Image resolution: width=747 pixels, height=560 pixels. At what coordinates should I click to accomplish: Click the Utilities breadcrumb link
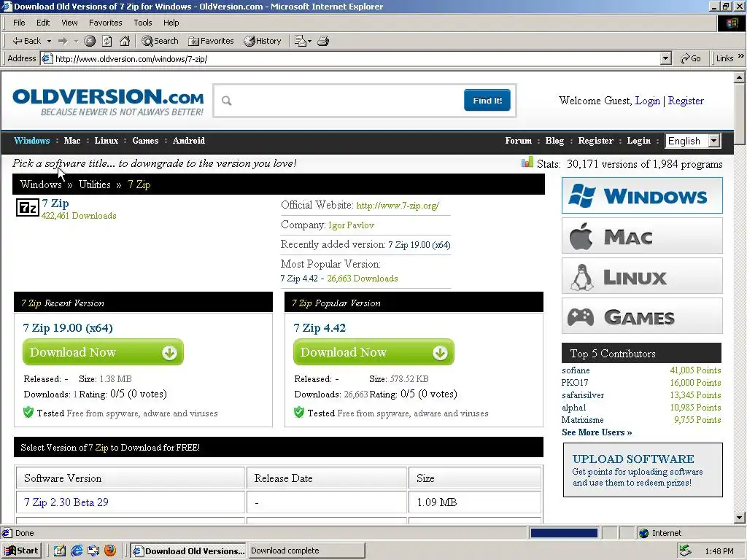click(94, 184)
